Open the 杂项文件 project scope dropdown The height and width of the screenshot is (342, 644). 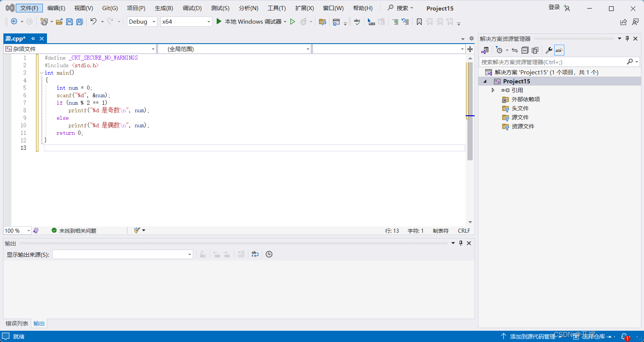pos(80,49)
